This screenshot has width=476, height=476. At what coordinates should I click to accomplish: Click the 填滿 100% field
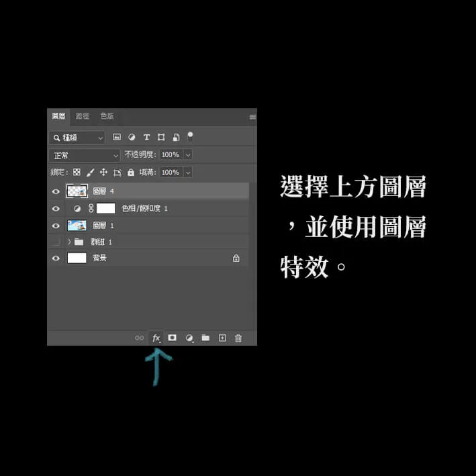tap(171, 173)
